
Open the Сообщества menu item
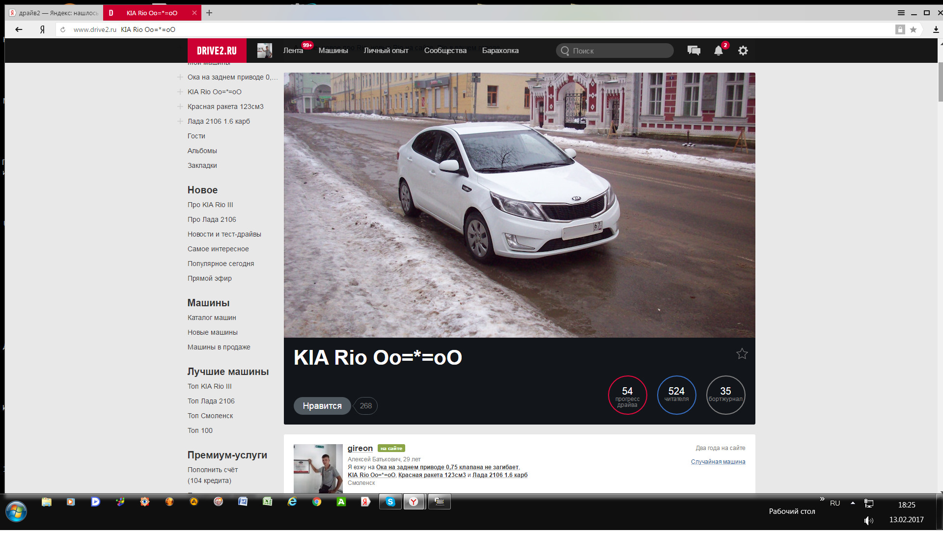click(x=445, y=51)
